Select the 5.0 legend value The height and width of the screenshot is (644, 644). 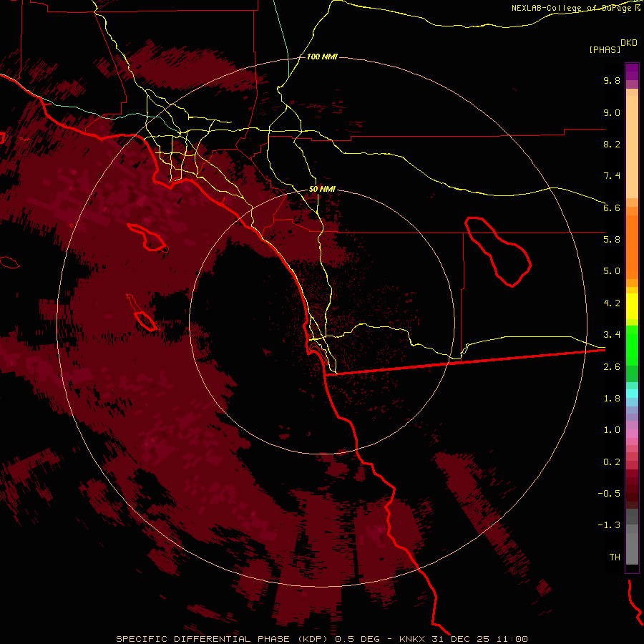coord(612,271)
